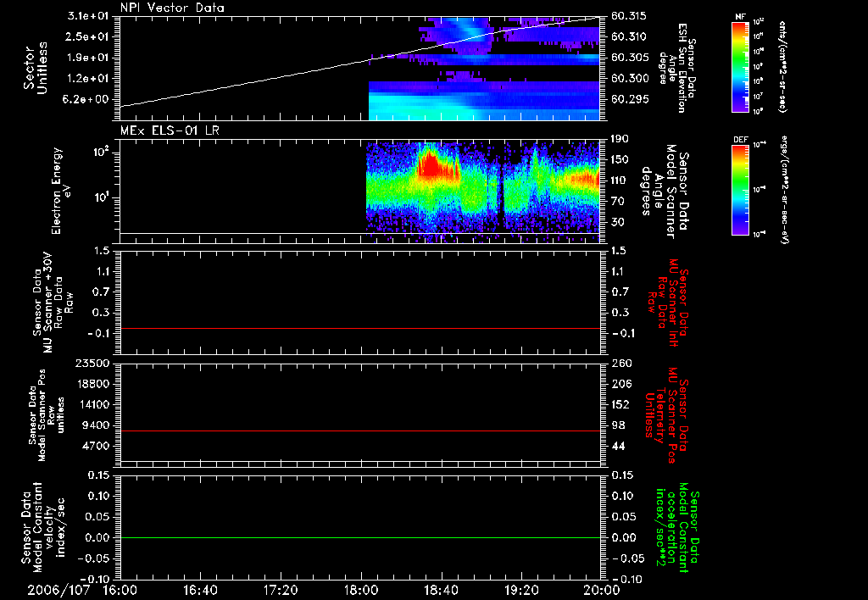
Task: Click the 17:20 time axis label
Action: tap(281, 590)
